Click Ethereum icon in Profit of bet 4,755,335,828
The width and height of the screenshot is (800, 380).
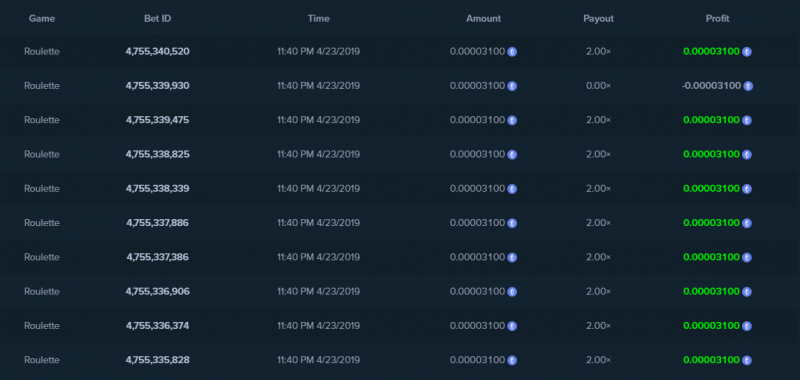tap(746, 360)
